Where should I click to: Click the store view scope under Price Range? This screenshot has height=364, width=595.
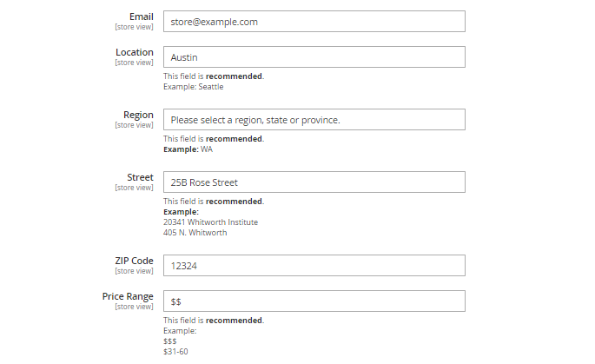[x=134, y=307]
